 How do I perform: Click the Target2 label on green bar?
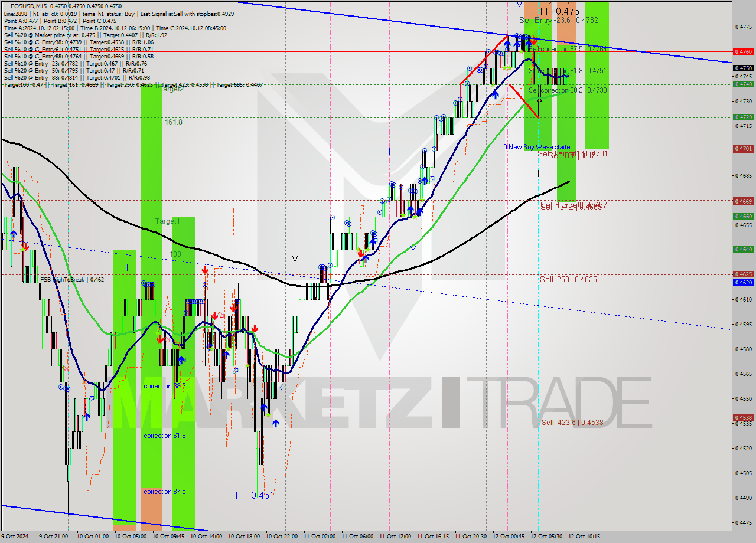pos(171,89)
